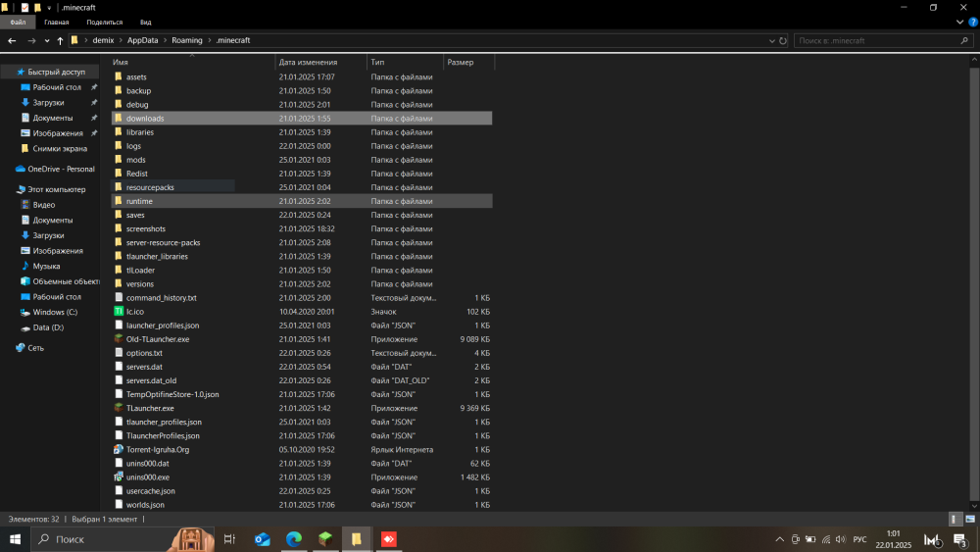Show hidden tray icons chevron
The width and height of the screenshot is (980, 552).
(779, 539)
